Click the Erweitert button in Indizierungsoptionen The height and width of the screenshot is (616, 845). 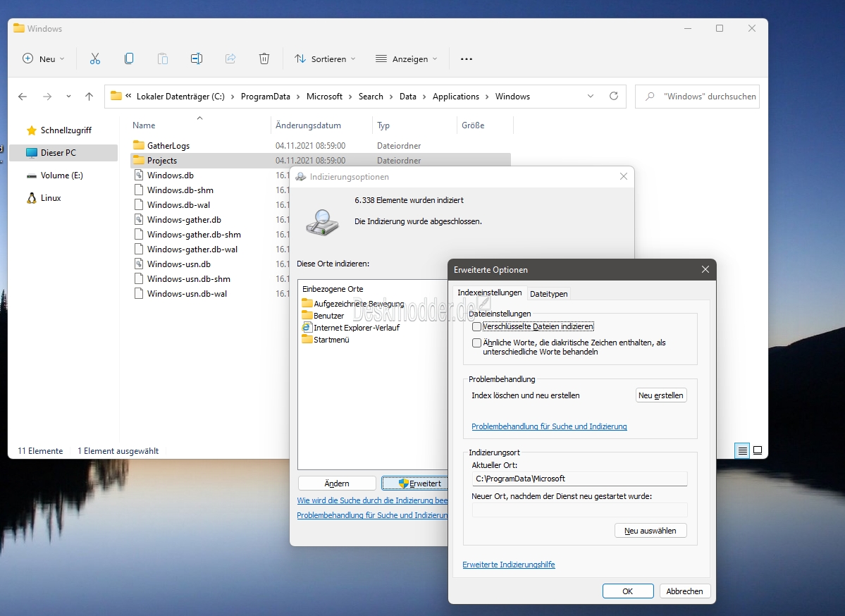click(x=415, y=483)
